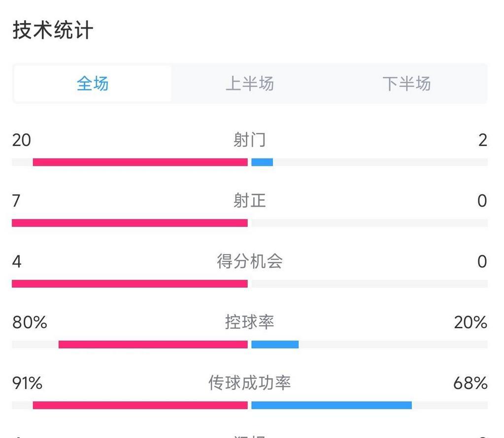Click the blue 68% pass accuracy bar
This screenshot has height=438, width=504.
[332, 405]
